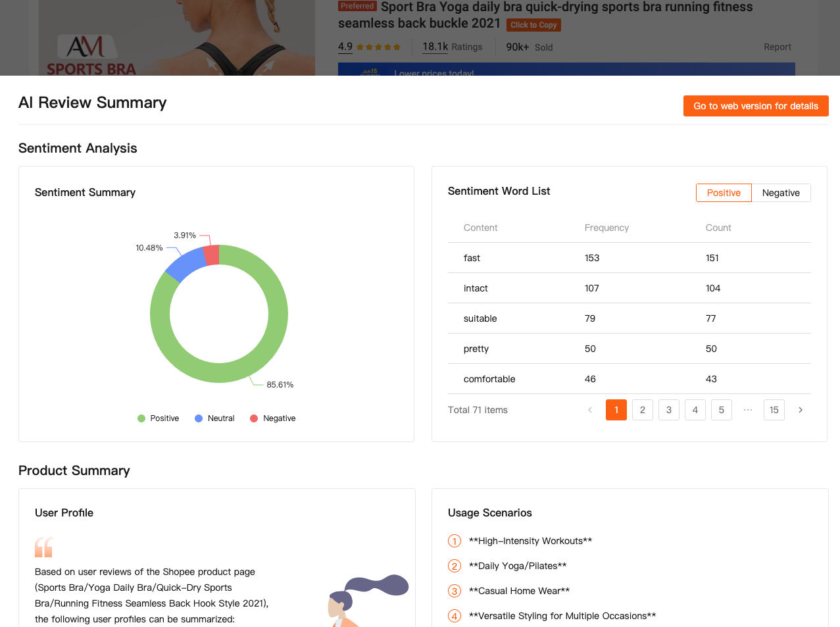Jump to page 15 of word list

(x=774, y=410)
